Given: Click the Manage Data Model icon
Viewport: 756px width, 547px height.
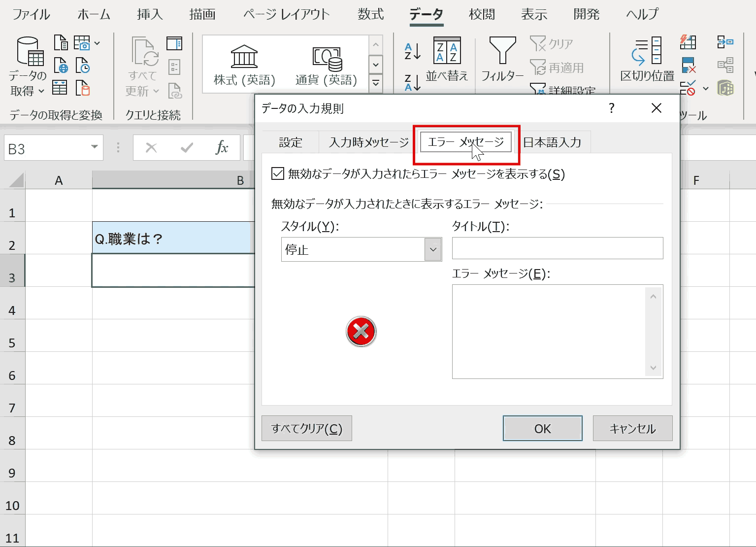Looking at the screenshot, I should [x=725, y=88].
